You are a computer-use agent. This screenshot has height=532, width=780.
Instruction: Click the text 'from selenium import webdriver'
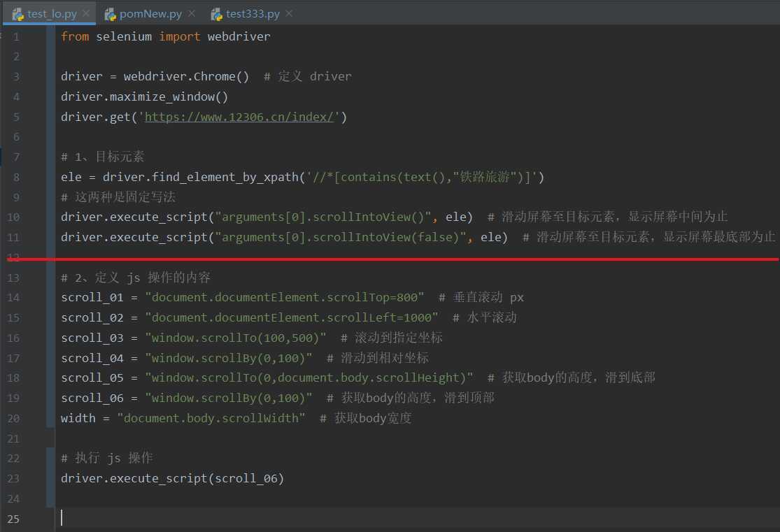tap(166, 37)
